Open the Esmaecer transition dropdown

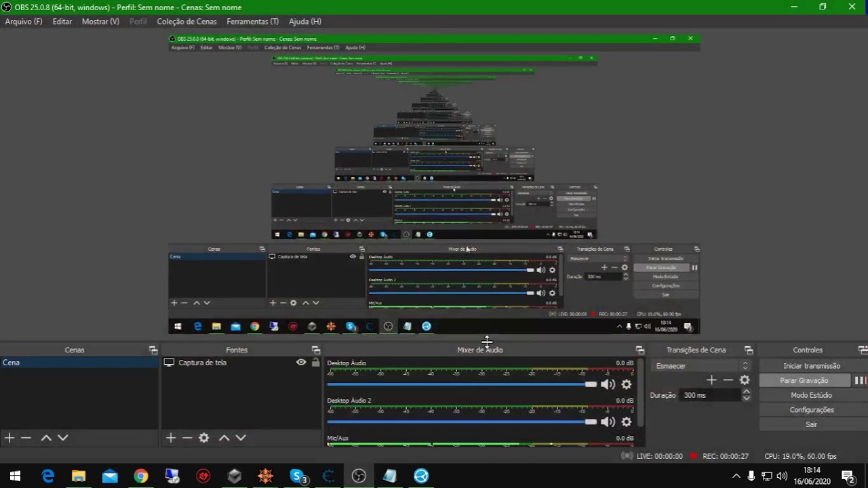pos(701,366)
